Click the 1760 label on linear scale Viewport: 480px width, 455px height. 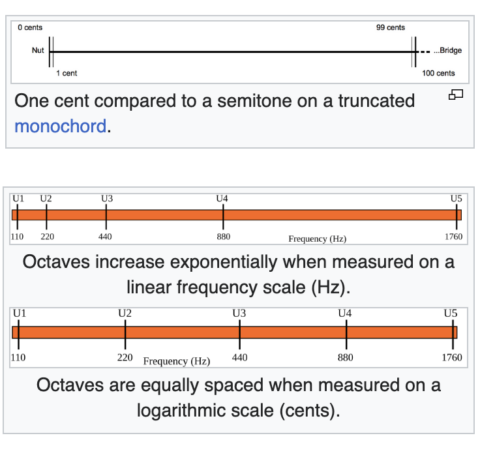(x=453, y=236)
